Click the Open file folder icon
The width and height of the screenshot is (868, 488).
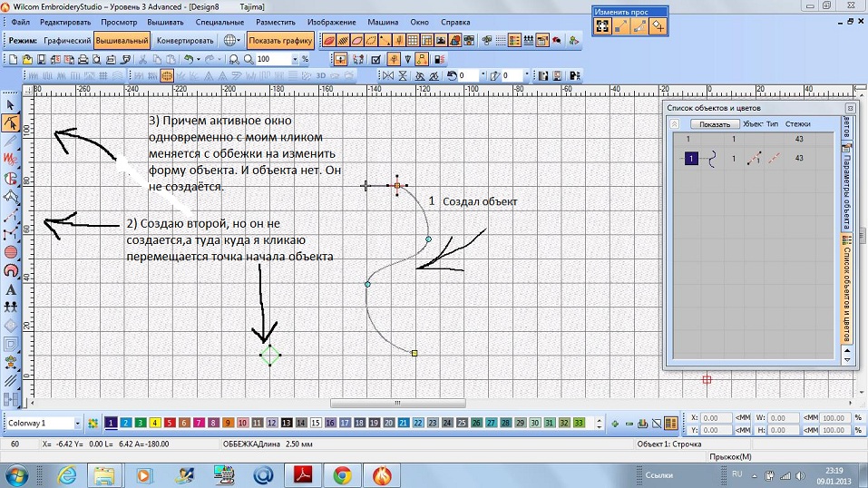26,59
